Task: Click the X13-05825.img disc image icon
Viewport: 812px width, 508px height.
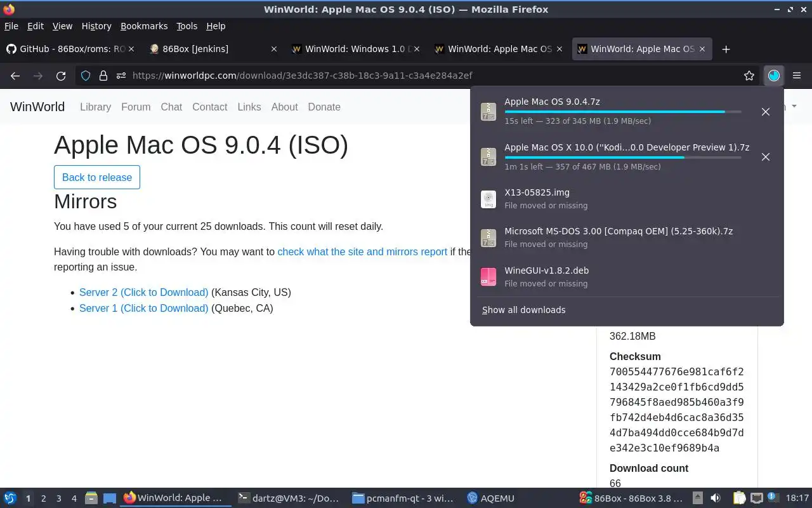Action: click(488, 199)
